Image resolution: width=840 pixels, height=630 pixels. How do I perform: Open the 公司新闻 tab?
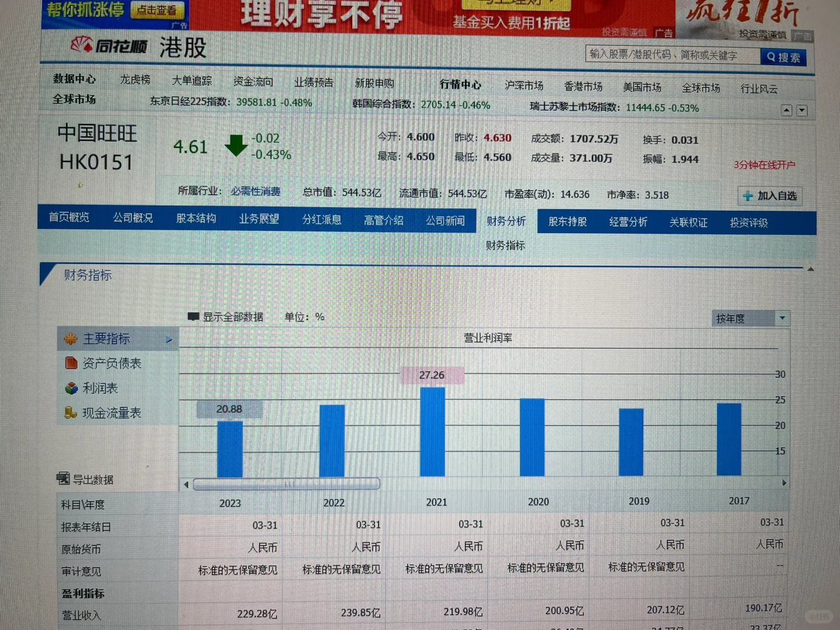pyautogui.click(x=445, y=220)
